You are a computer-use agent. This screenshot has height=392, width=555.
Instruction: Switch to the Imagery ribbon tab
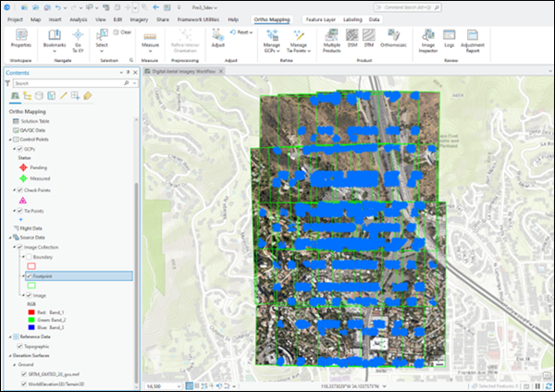[x=139, y=18]
